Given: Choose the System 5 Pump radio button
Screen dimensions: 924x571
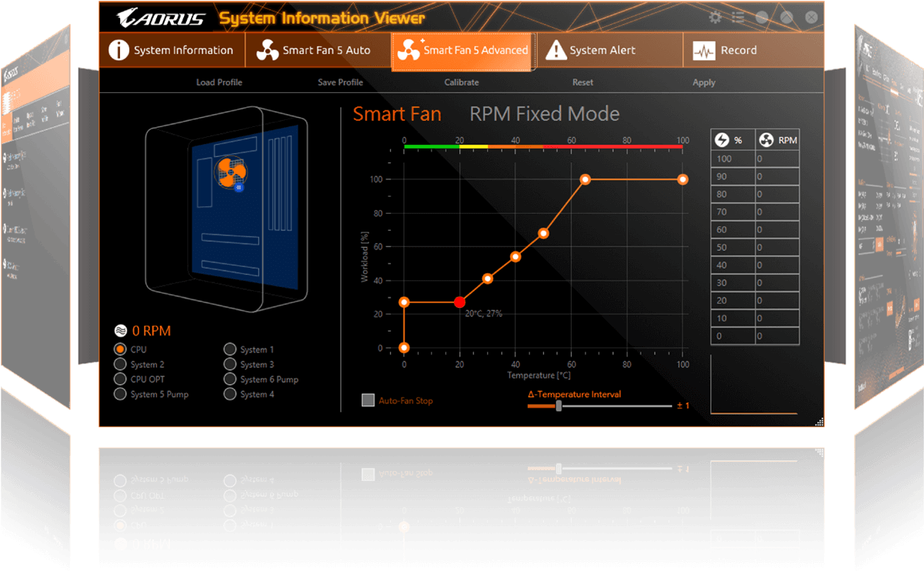Looking at the screenshot, I should pyautogui.click(x=120, y=394).
